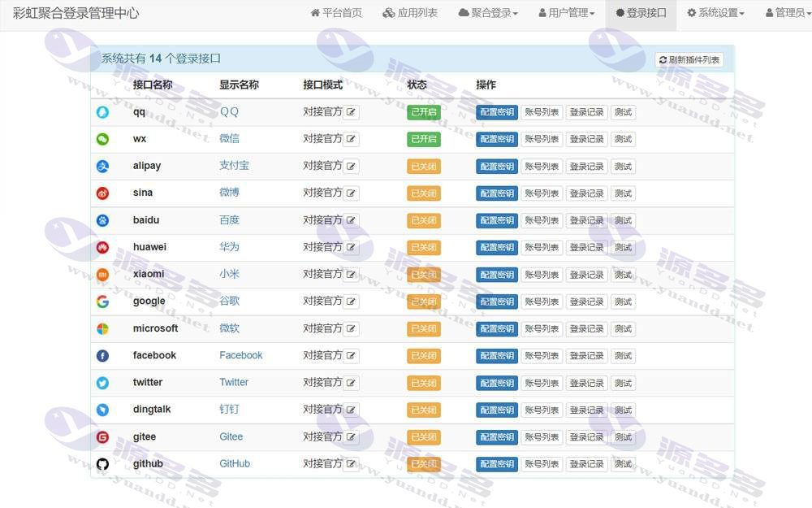
Task: Edit interface mode for baidu row
Action: [x=351, y=220]
